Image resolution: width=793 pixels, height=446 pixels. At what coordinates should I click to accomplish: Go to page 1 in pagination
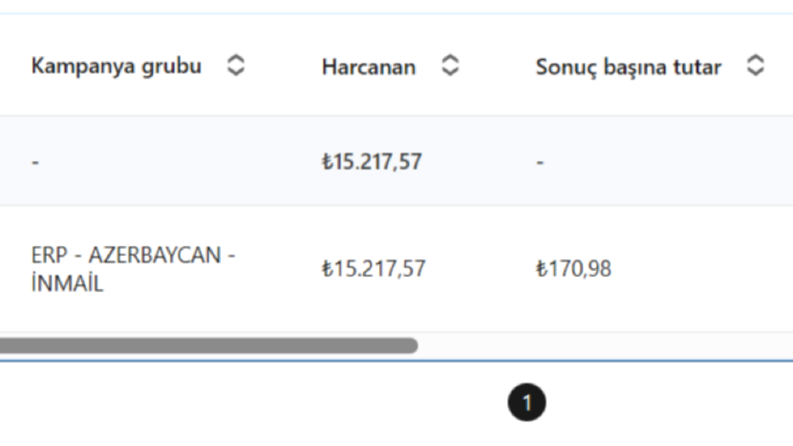526,403
